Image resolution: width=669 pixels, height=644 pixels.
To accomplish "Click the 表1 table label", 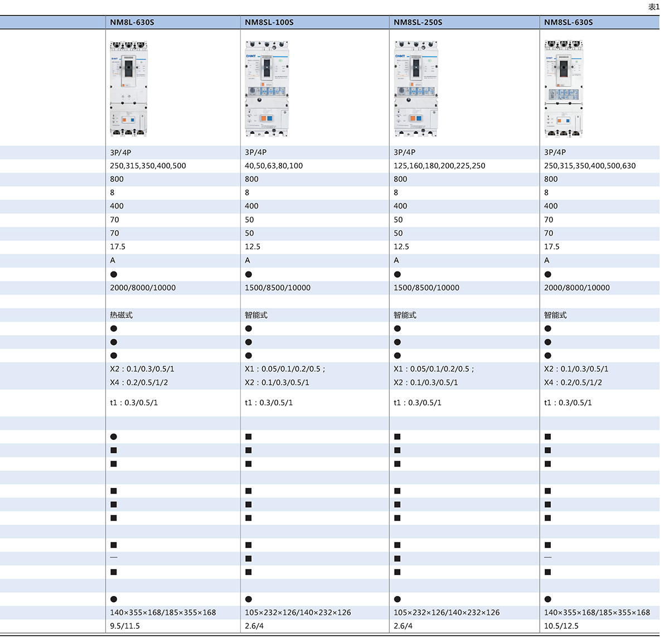I will tap(653, 7).
